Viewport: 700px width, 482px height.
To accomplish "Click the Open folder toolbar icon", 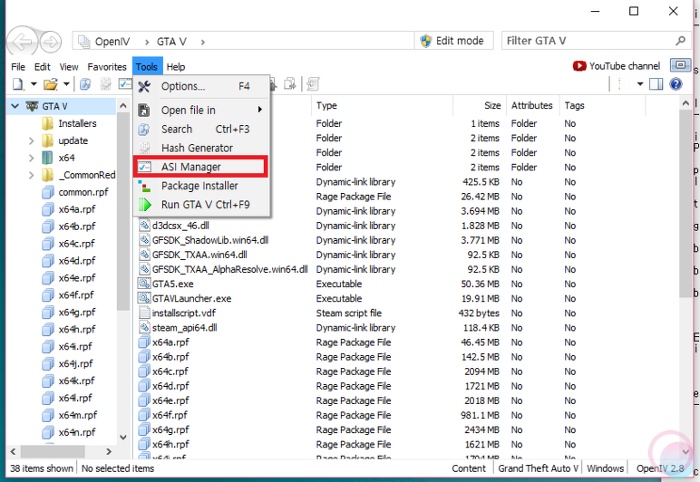I will 50,84.
